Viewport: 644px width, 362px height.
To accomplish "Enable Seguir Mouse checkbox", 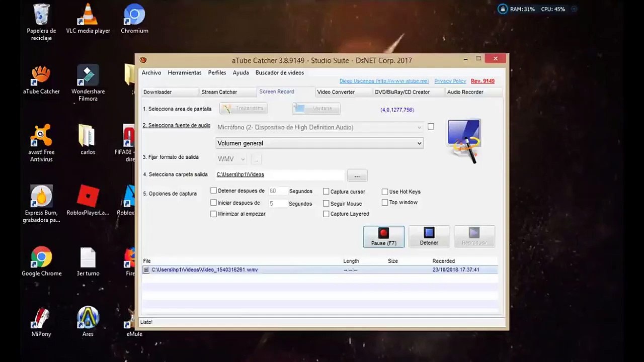I will pyautogui.click(x=326, y=204).
